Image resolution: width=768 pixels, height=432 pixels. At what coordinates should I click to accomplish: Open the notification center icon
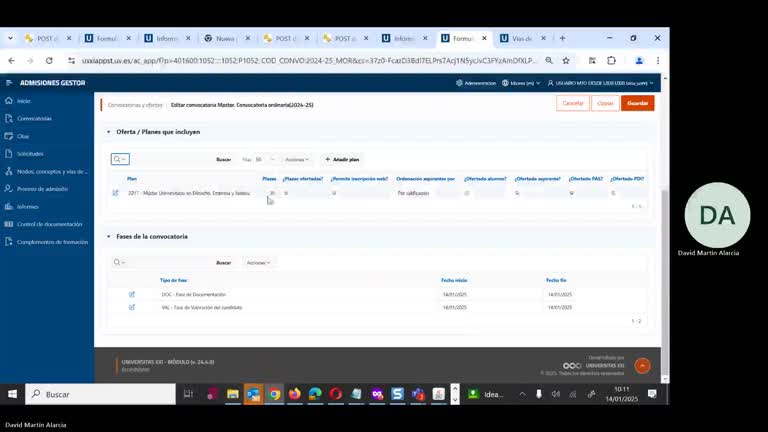pyautogui.click(x=652, y=394)
